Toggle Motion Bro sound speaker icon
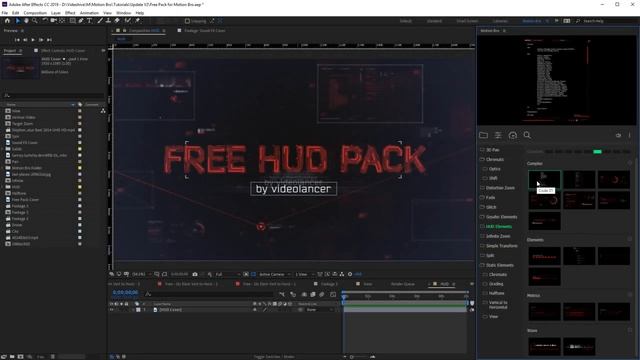640x360 pixels. (618, 135)
